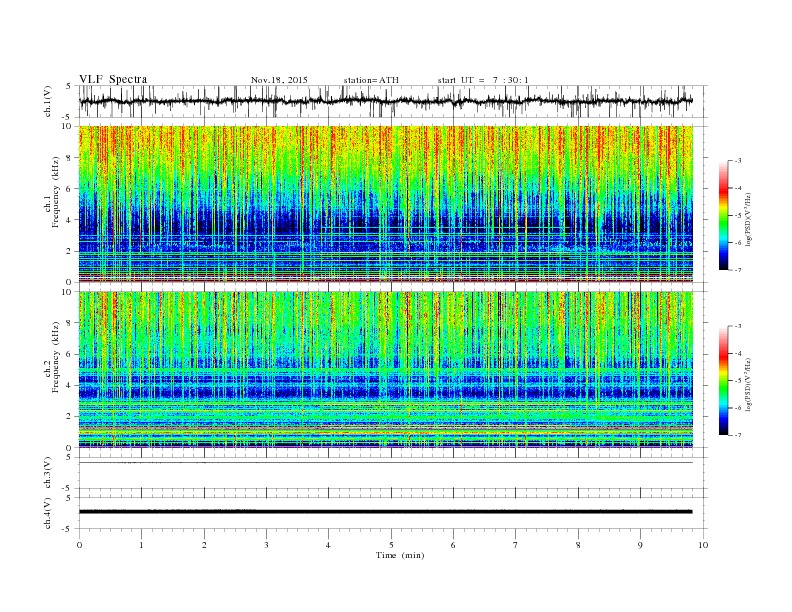Click the "4" kHz tick on ch.2 frequency axis

(x=69, y=385)
